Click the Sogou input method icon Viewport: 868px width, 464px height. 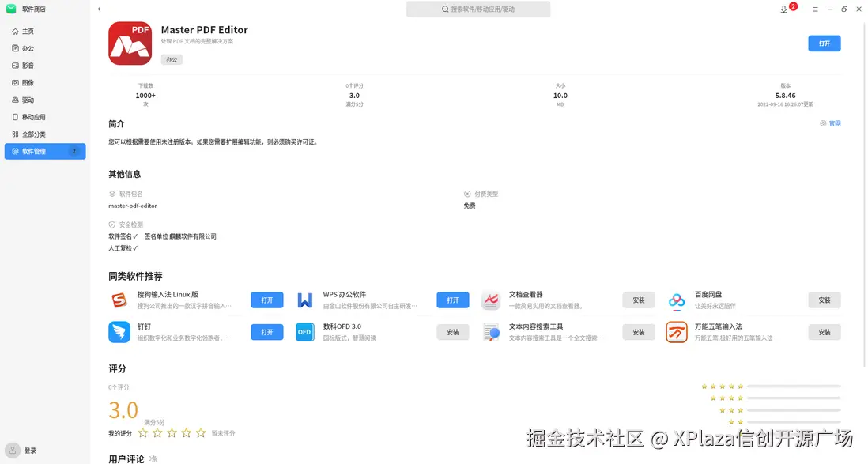(119, 300)
